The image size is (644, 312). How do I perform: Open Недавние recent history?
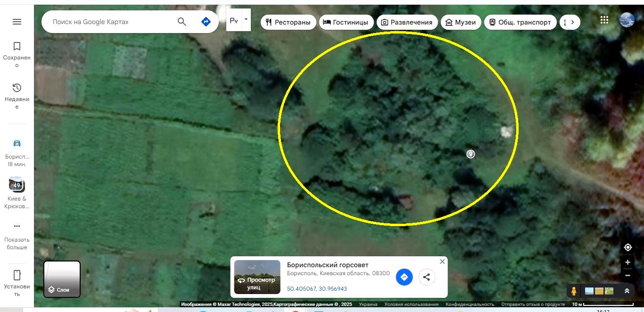(17, 95)
